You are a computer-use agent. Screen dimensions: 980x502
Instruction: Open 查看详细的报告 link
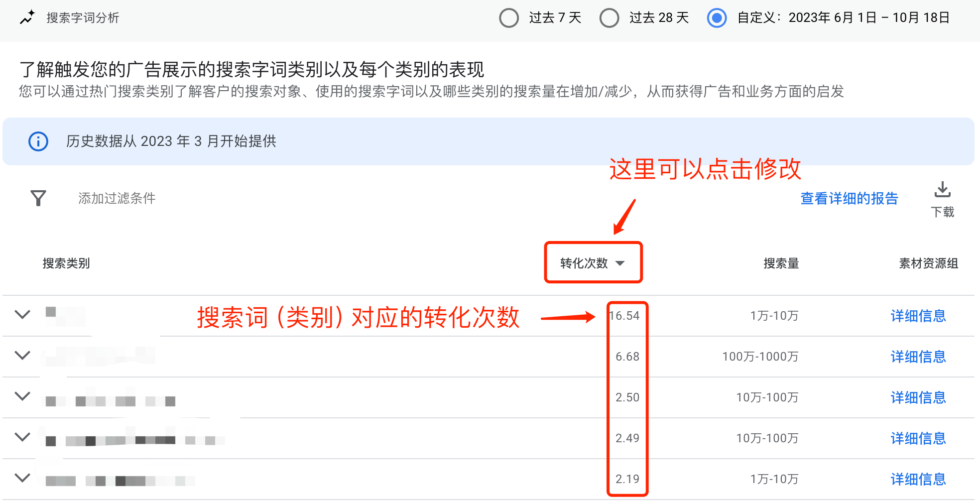(x=849, y=198)
